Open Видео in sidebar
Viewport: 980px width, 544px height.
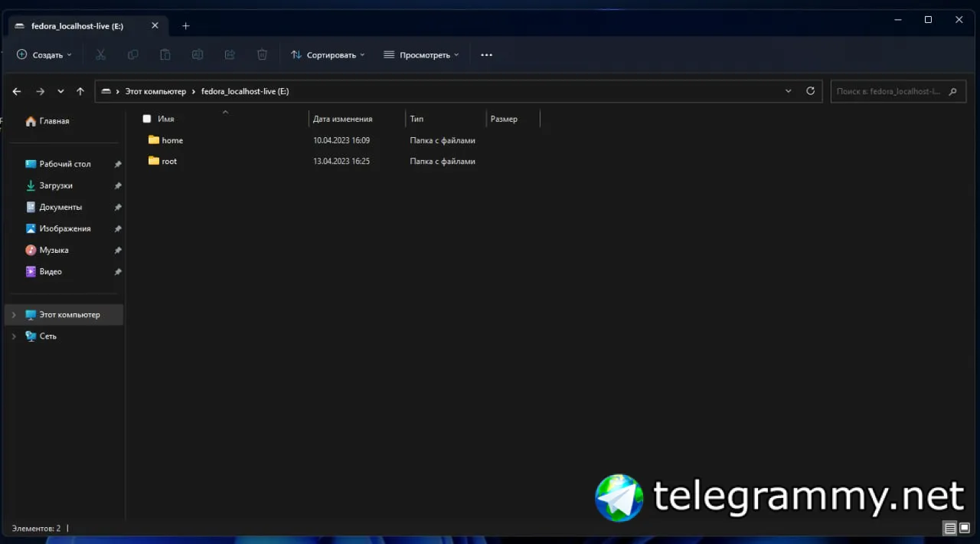click(44, 271)
